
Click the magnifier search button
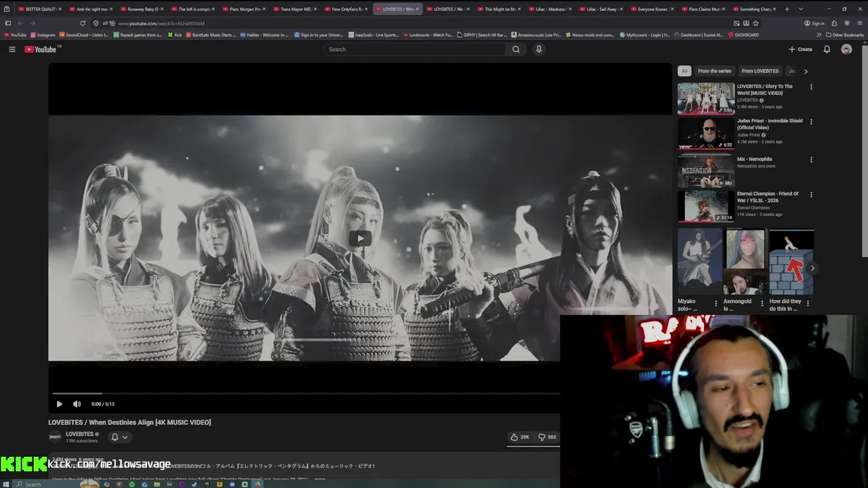[516, 49]
